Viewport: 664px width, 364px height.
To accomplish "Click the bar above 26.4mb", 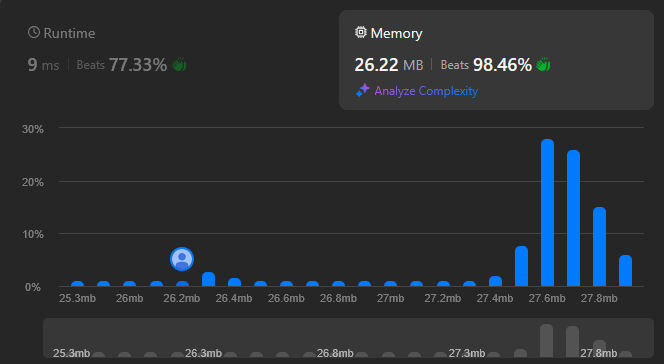I will 235,282.
